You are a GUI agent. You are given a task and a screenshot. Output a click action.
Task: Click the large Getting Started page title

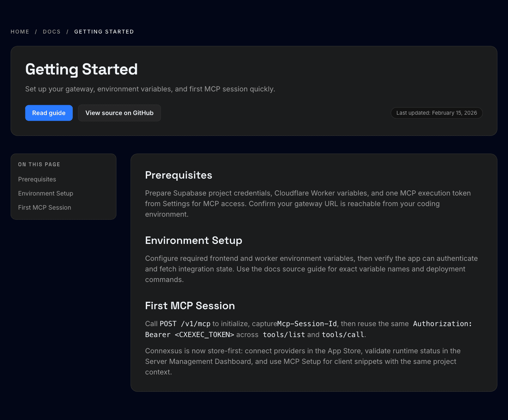[81, 69]
